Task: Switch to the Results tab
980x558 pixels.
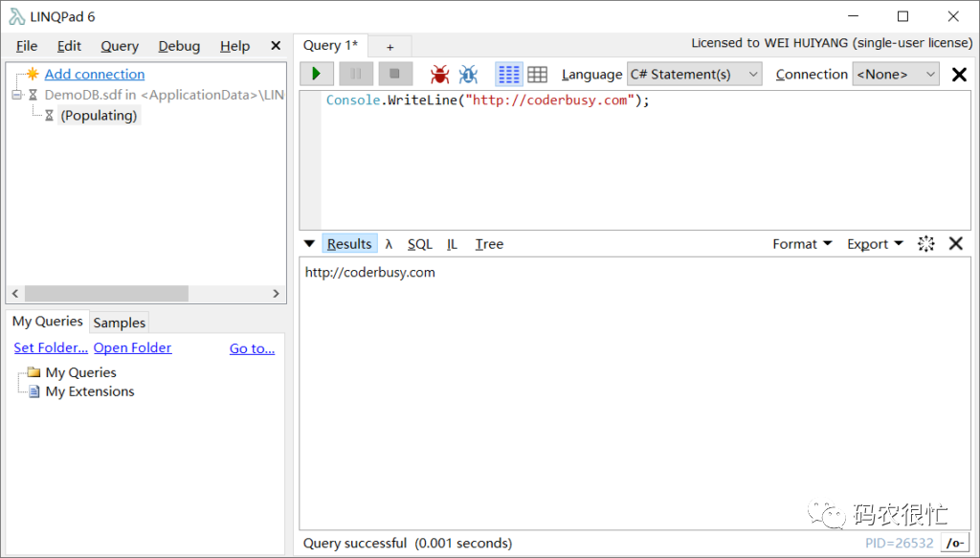Action: tap(349, 244)
